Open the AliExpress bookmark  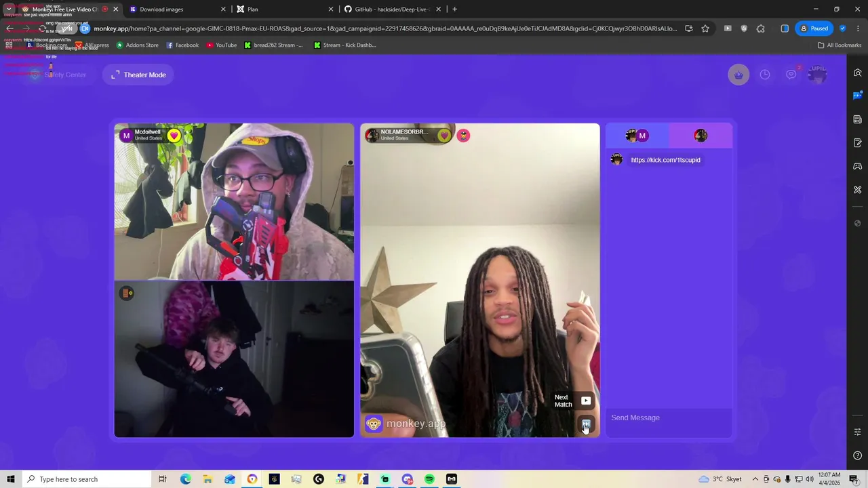click(92, 45)
